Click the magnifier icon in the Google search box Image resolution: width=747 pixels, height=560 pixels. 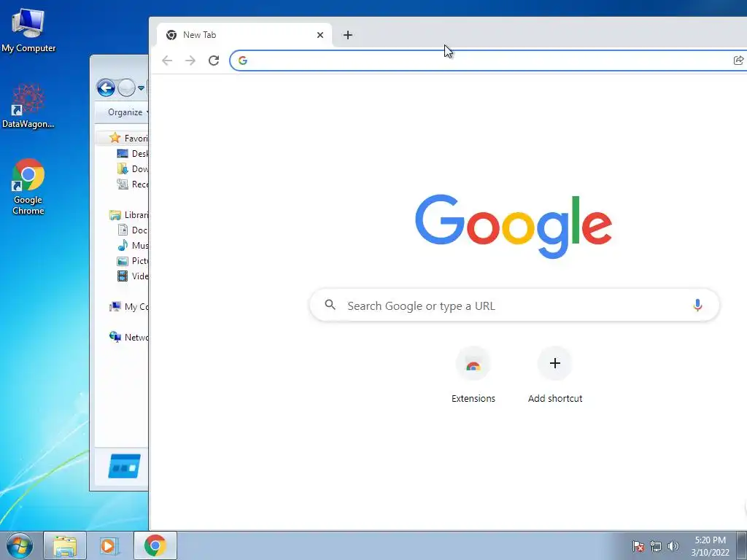(330, 305)
